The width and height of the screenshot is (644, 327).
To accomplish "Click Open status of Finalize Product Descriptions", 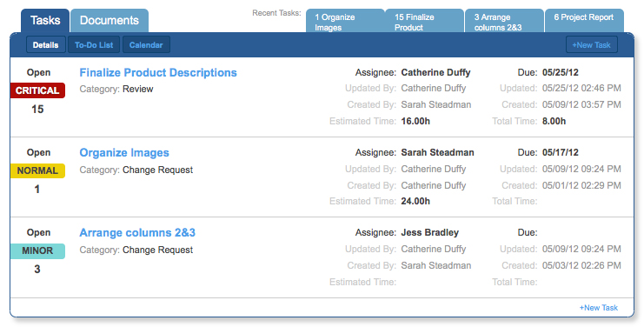I will click(38, 73).
